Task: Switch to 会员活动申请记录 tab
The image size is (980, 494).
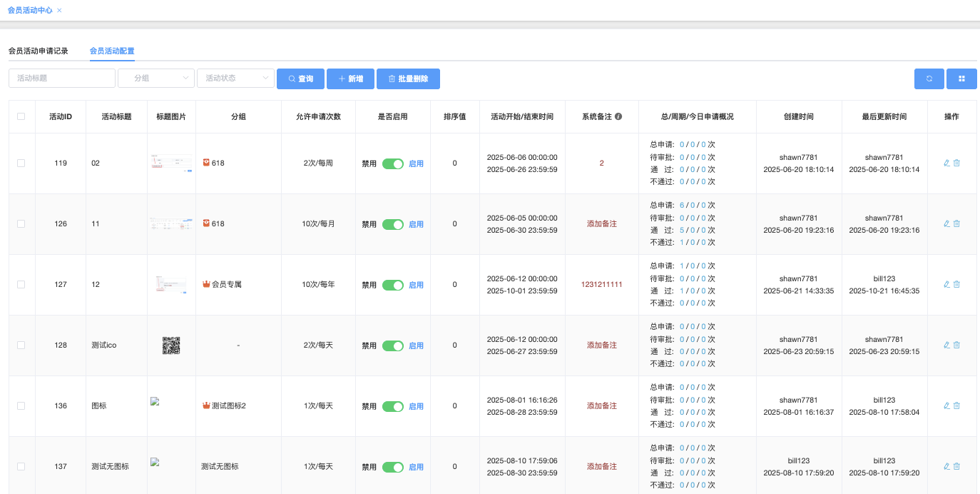Action: click(x=39, y=51)
